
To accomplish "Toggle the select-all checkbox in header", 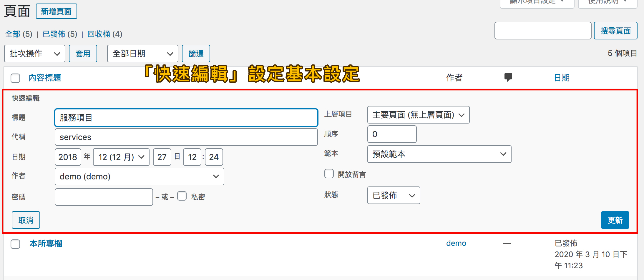I will pos(15,78).
